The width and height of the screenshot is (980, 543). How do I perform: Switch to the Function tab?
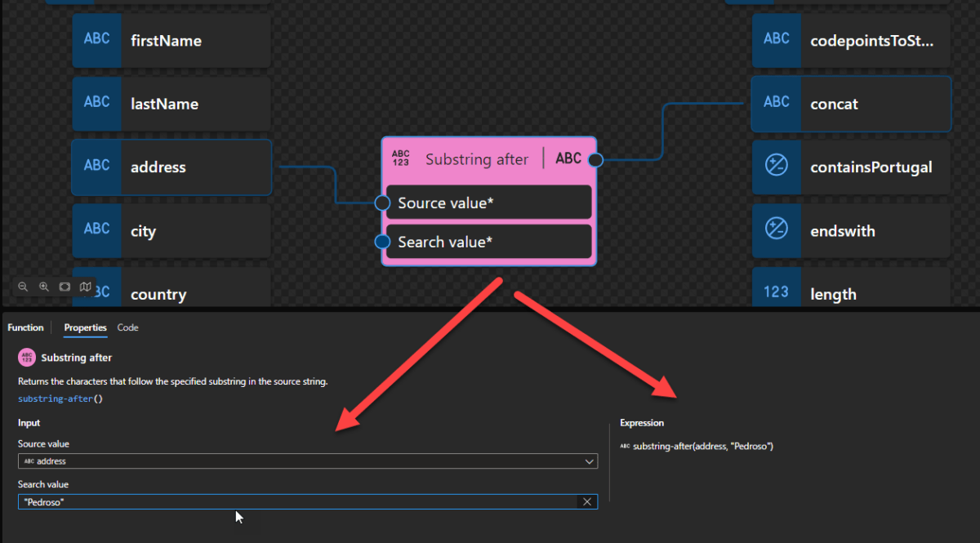pos(25,327)
